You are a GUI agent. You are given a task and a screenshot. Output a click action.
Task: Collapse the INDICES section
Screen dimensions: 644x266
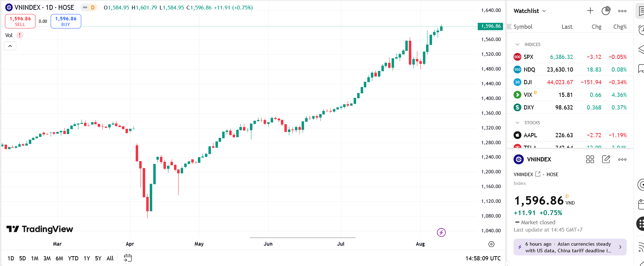[517, 45]
